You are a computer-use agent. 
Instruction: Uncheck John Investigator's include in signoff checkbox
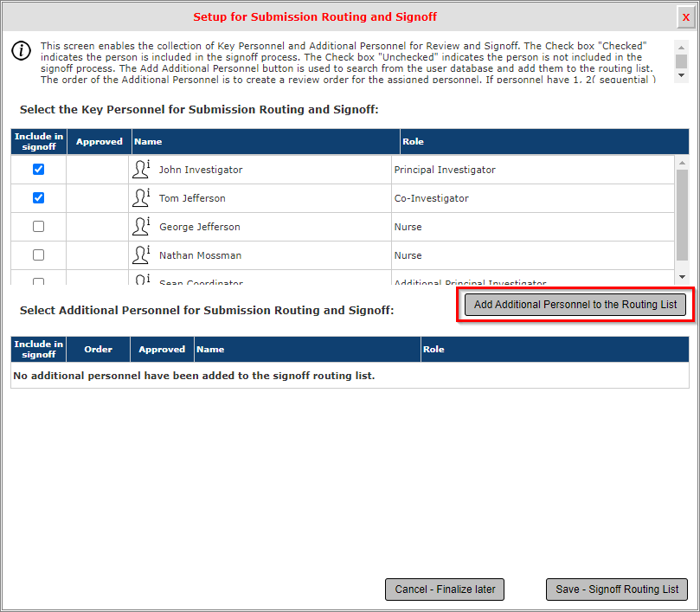coord(38,170)
